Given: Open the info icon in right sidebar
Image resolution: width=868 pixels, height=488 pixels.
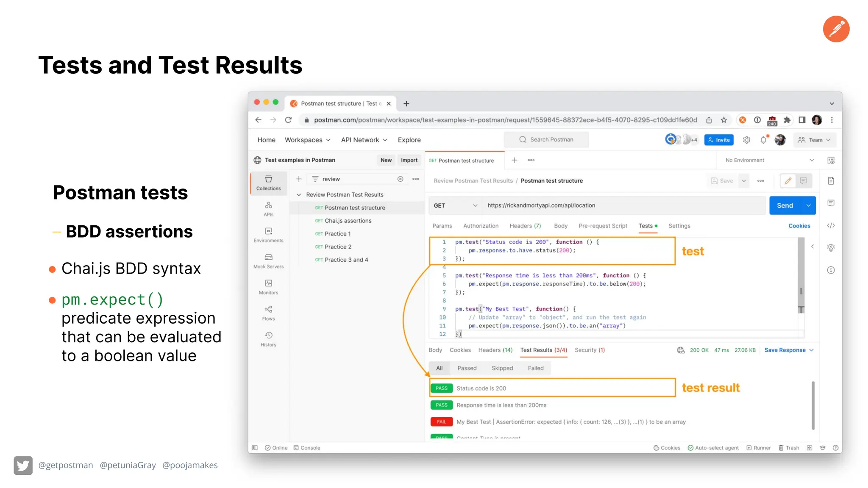Looking at the screenshot, I should 831,270.
